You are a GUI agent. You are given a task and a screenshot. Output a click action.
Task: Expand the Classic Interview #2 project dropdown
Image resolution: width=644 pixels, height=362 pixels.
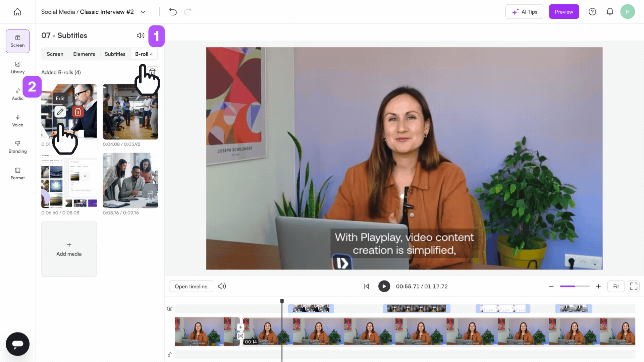click(143, 12)
